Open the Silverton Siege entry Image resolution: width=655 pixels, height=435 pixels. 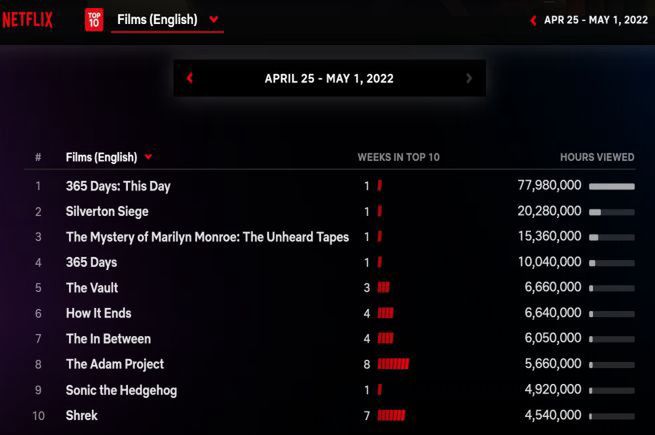click(107, 211)
